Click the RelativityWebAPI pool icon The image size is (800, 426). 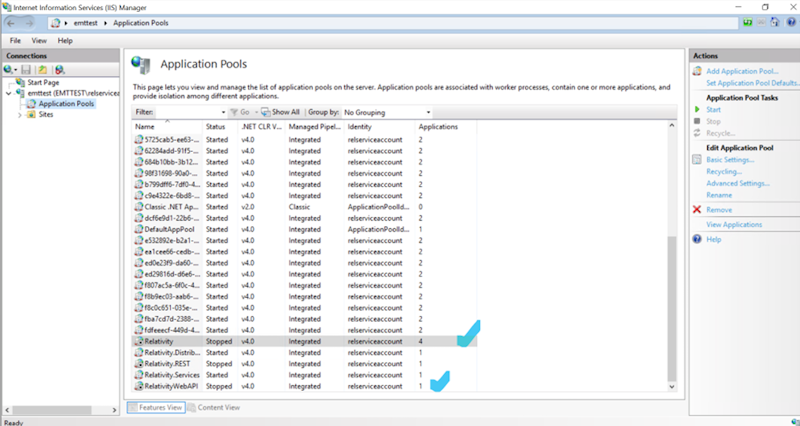[x=139, y=386]
